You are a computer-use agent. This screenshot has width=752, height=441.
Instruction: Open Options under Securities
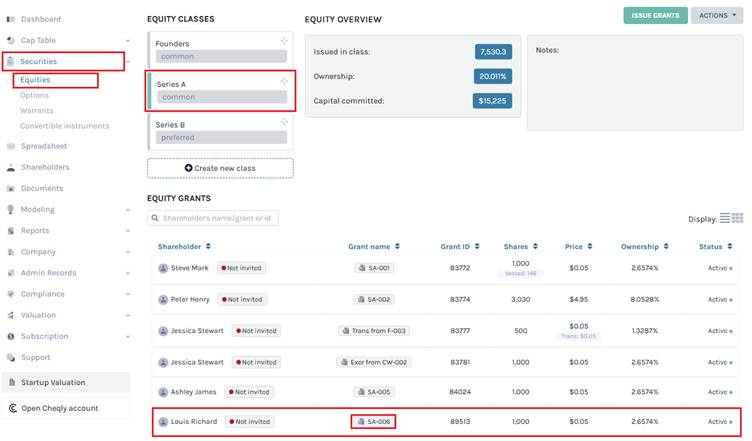(x=34, y=95)
